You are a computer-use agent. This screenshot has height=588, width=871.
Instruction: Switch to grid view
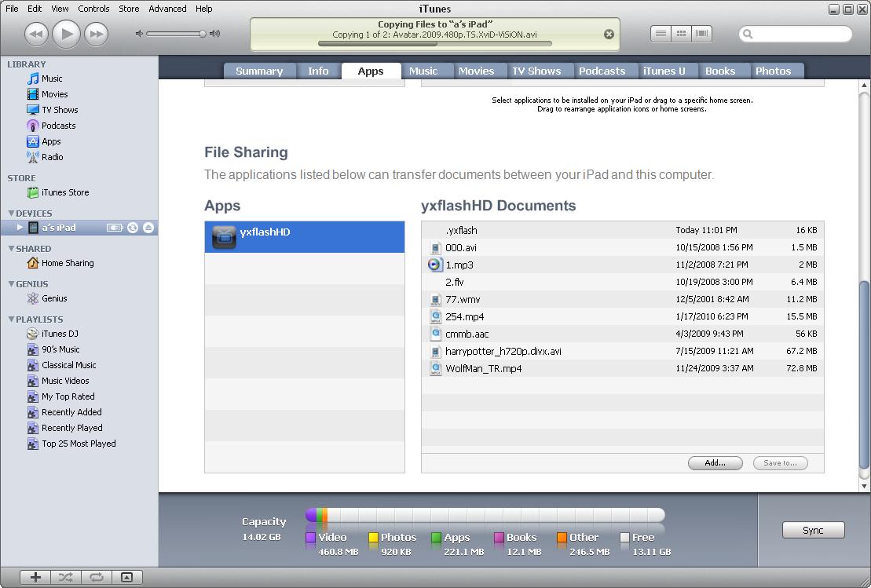[681, 34]
